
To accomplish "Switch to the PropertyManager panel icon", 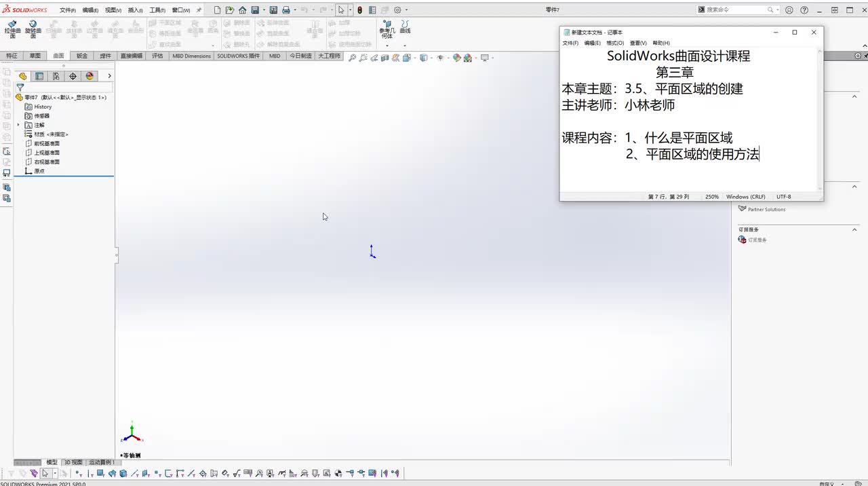I will coord(39,76).
